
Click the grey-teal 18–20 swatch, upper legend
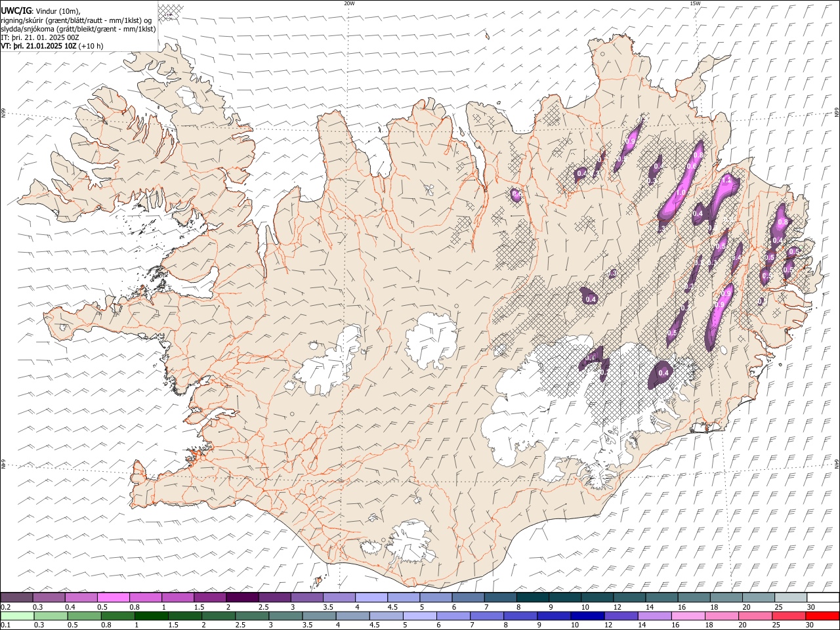click(x=726, y=597)
